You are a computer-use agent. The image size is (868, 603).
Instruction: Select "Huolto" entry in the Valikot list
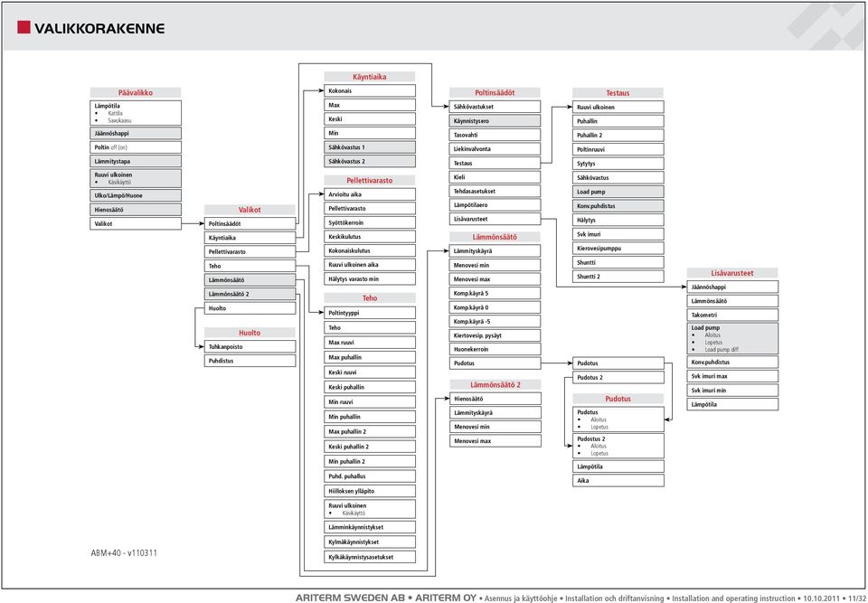(x=250, y=308)
